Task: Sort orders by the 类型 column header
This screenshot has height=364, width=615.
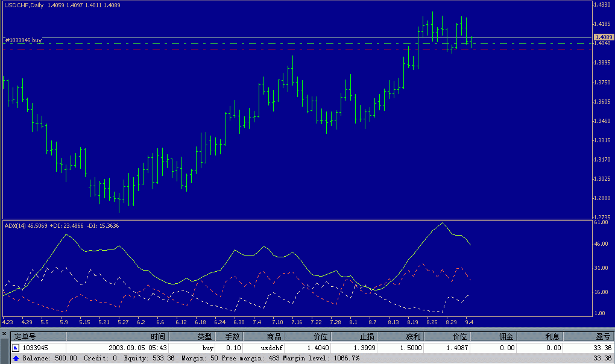Action: (191, 336)
